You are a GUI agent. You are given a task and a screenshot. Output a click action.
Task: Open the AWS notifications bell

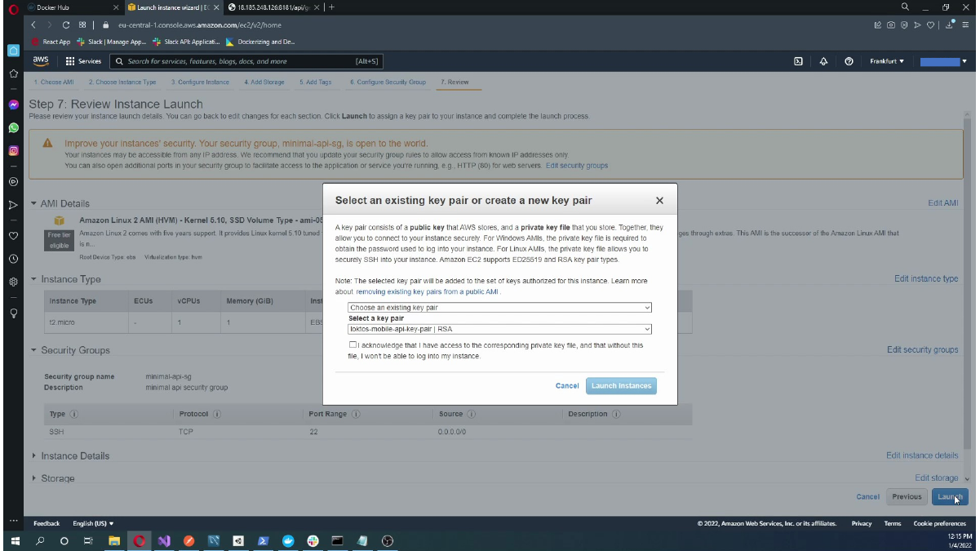click(x=823, y=61)
